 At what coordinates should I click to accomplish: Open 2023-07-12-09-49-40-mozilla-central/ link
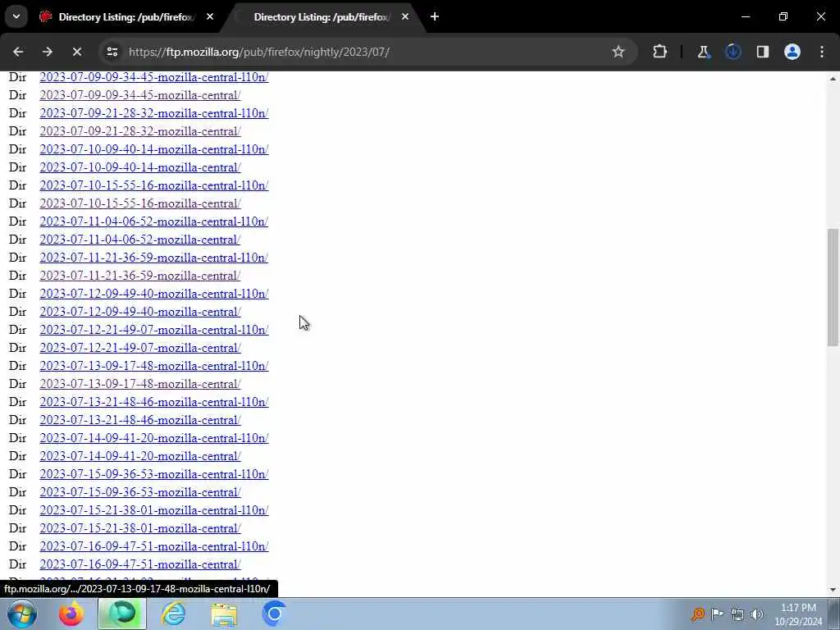coord(139,312)
